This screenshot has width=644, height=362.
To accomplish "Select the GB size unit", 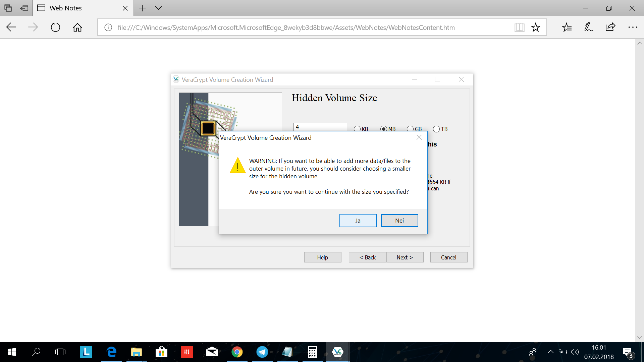I will pyautogui.click(x=414, y=129).
